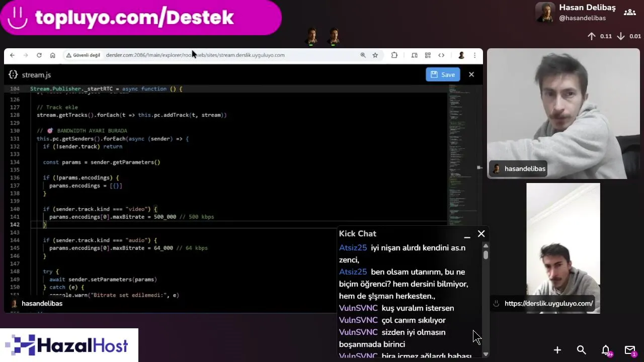Screen dimensions: 644x362
Task: Open the browser profile avatar
Action: pyautogui.click(x=461, y=55)
